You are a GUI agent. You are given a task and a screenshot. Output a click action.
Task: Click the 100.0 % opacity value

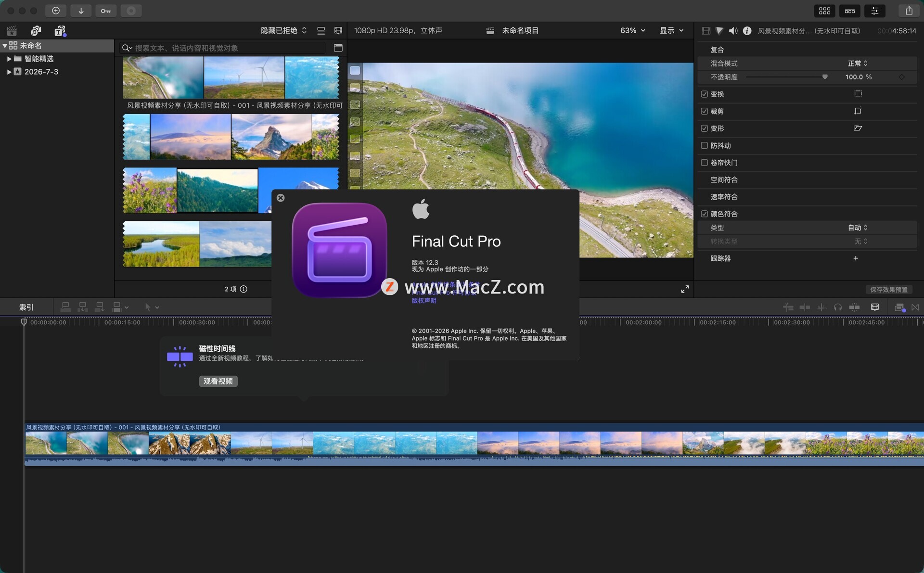(858, 77)
